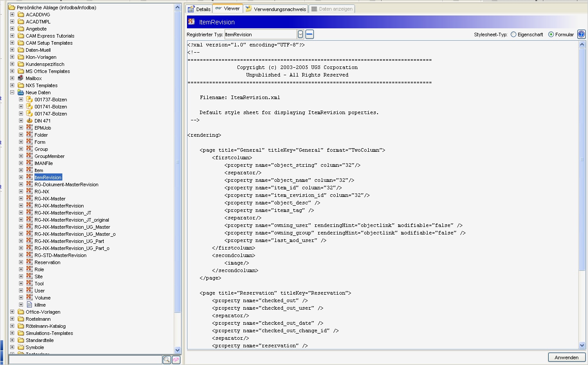Click the Mailbox icon in the tree
Image resolution: width=588 pixels, height=365 pixels.
pos(21,78)
